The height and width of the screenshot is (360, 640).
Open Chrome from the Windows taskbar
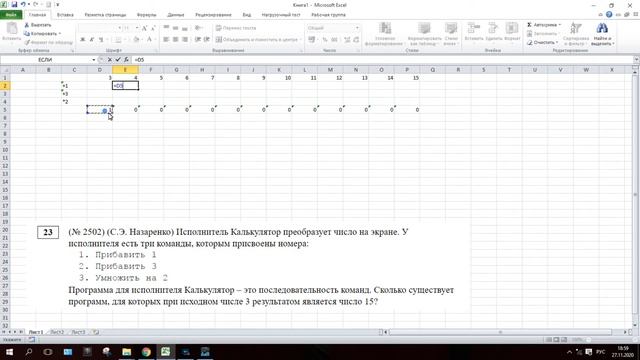point(146,351)
